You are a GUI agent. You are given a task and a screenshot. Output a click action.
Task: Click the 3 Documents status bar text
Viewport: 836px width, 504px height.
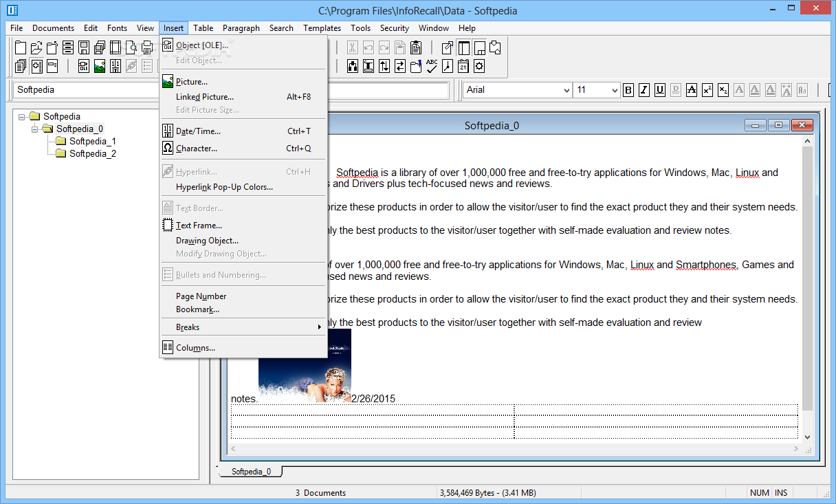click(x=320, y=493)
